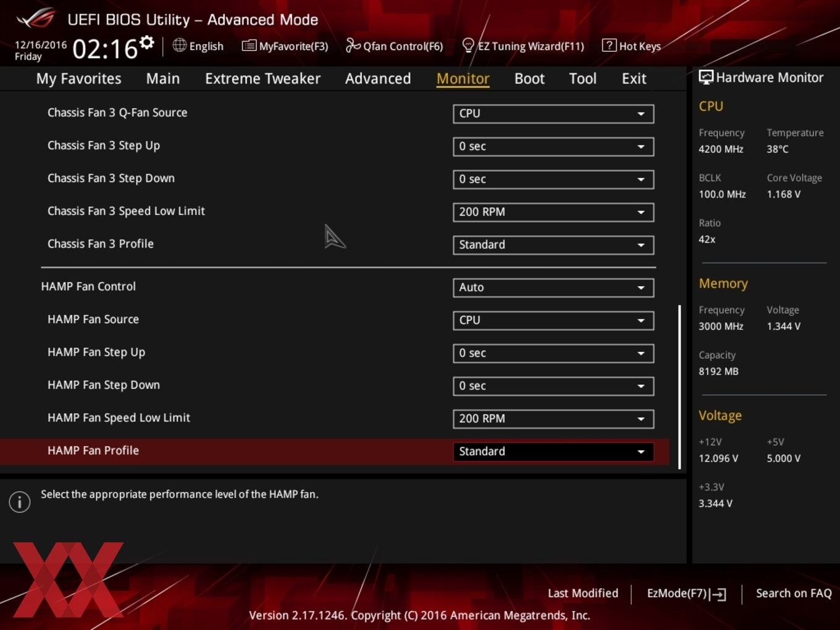This screenshot has width=840, height=630.
Task: Expand Chassis Fan 3 Step Up dropdown
Action: [553, 146]
